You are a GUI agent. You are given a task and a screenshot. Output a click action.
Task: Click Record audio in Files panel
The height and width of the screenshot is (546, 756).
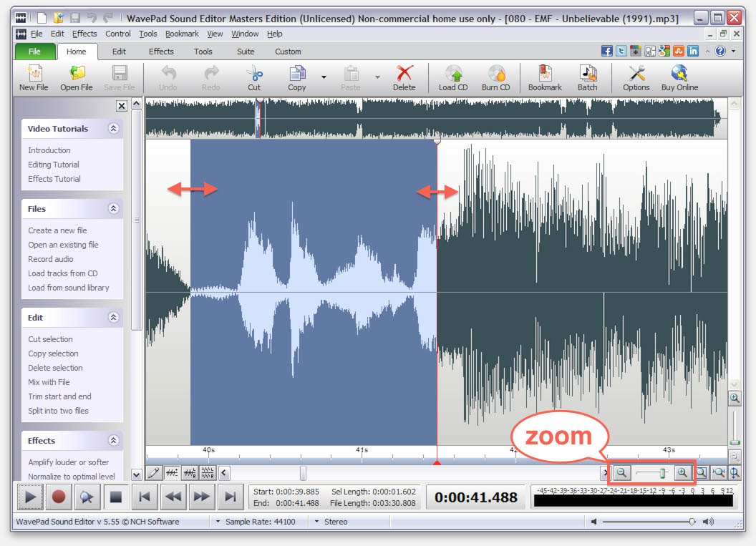click(51, 259)
